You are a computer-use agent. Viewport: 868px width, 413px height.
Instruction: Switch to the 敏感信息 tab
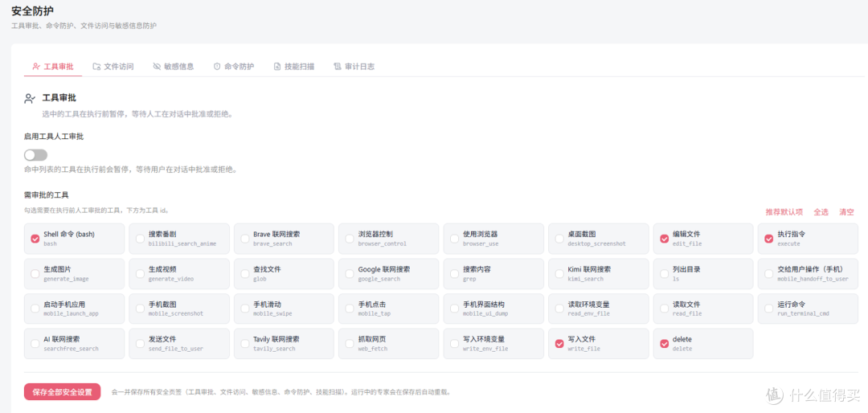point(174,67)
